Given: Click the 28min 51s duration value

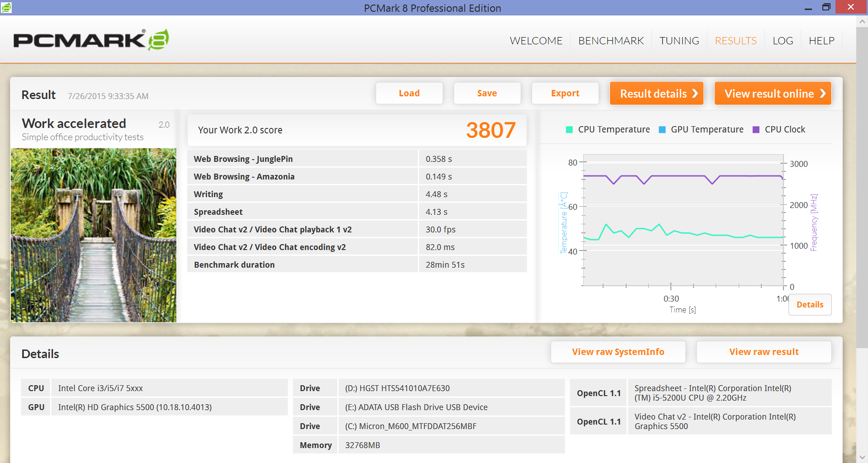Looking at the screenshot, I should click(445, 265).
